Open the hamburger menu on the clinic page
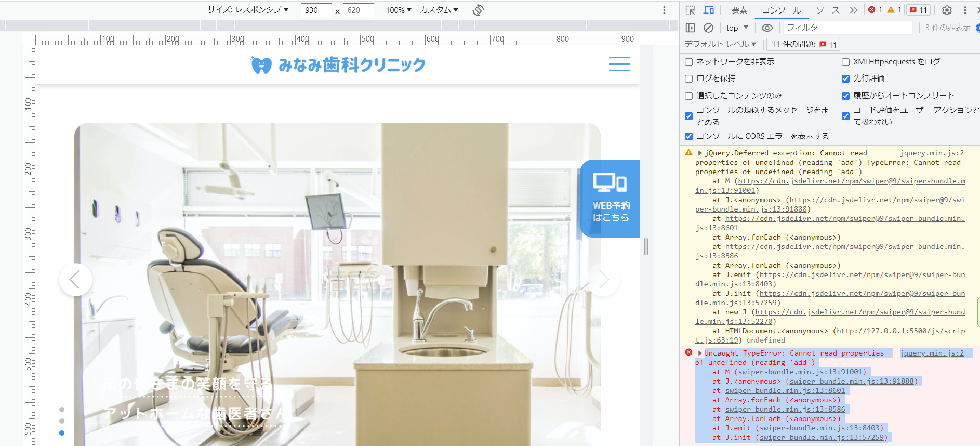Viewport: 980px width, 446px height. [x=619, y=64]
